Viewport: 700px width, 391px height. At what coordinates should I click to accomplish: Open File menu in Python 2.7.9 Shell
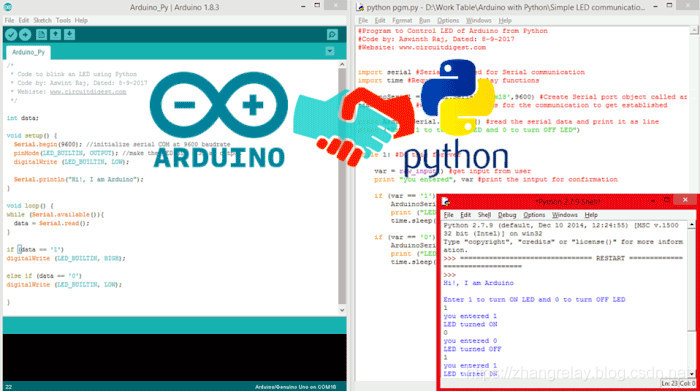coord(449,215)
